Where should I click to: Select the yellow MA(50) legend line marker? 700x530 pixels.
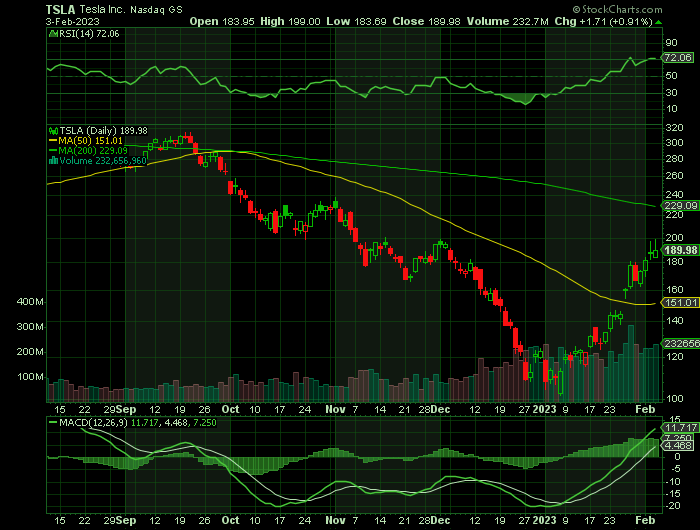click(x=53, y=141)
